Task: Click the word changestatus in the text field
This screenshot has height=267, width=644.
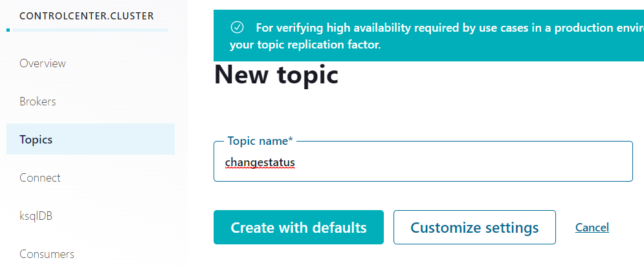Action: (260, 162)
